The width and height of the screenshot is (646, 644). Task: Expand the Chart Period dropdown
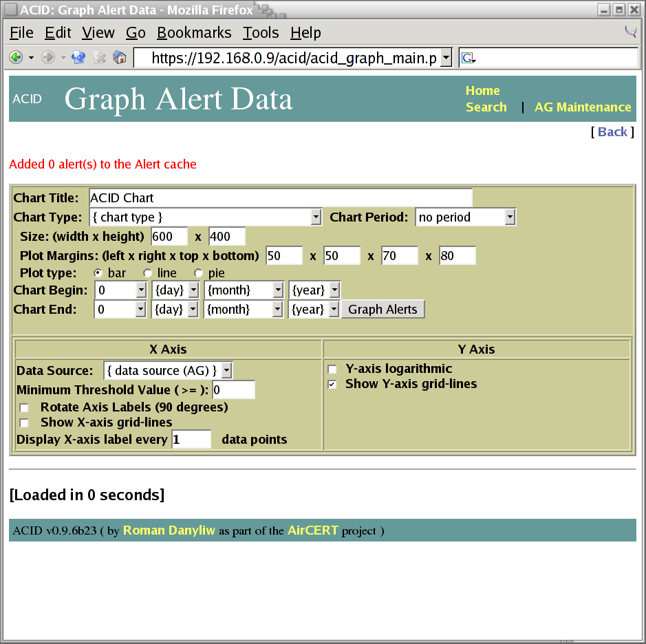466,217
